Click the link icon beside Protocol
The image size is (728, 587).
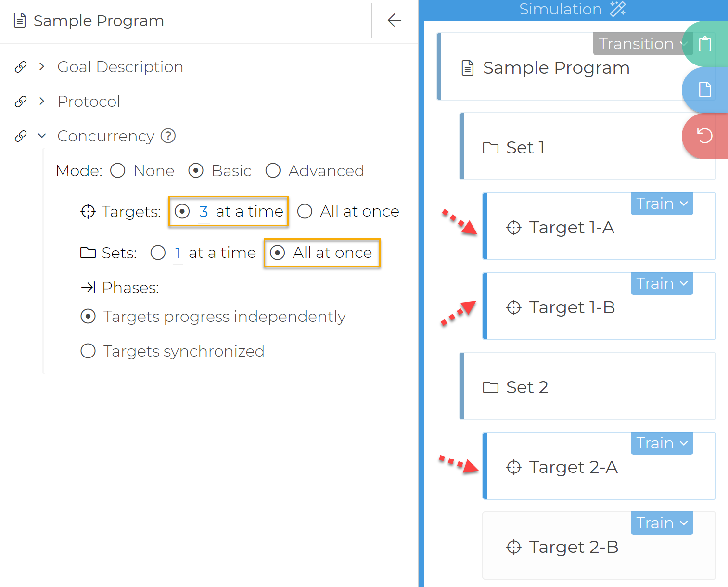click(x=21, y=102)
